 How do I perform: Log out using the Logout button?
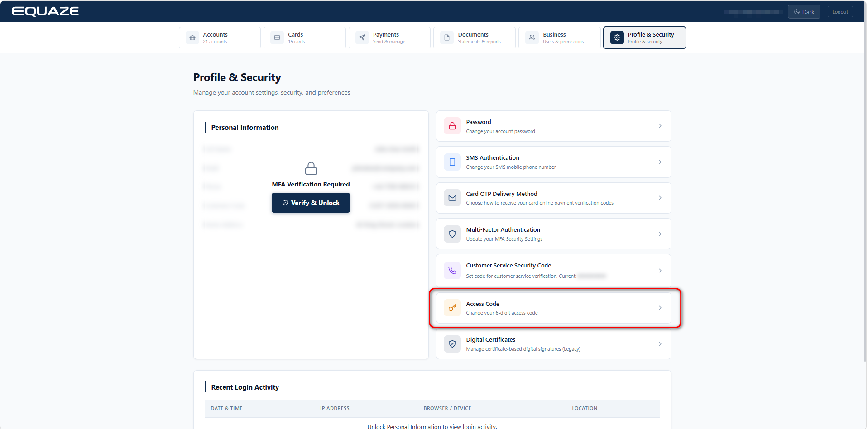(840, 12)
